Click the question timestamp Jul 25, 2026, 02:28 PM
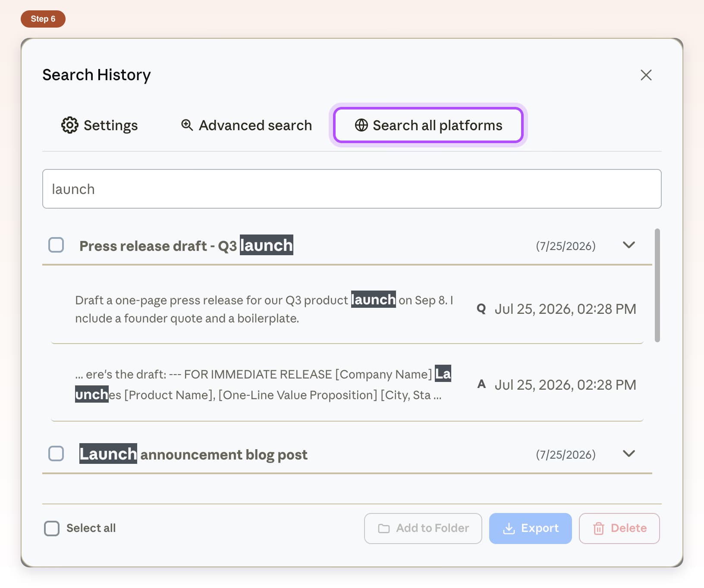 point(565,309)
